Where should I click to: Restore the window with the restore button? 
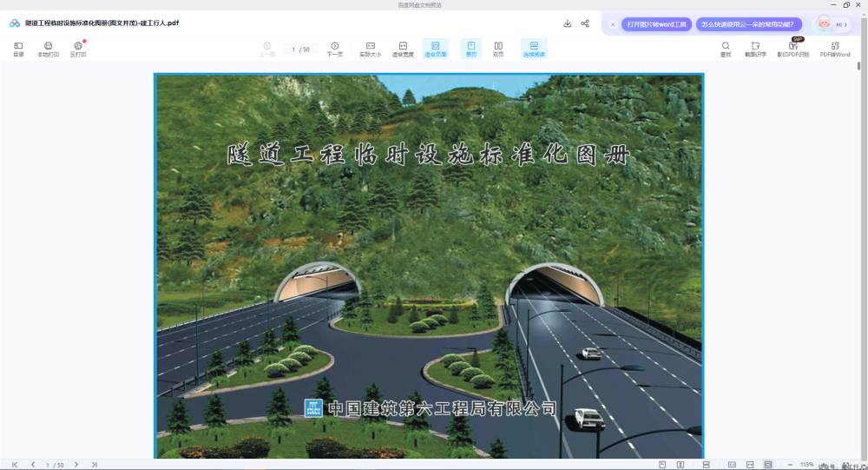tap(846, 5)
